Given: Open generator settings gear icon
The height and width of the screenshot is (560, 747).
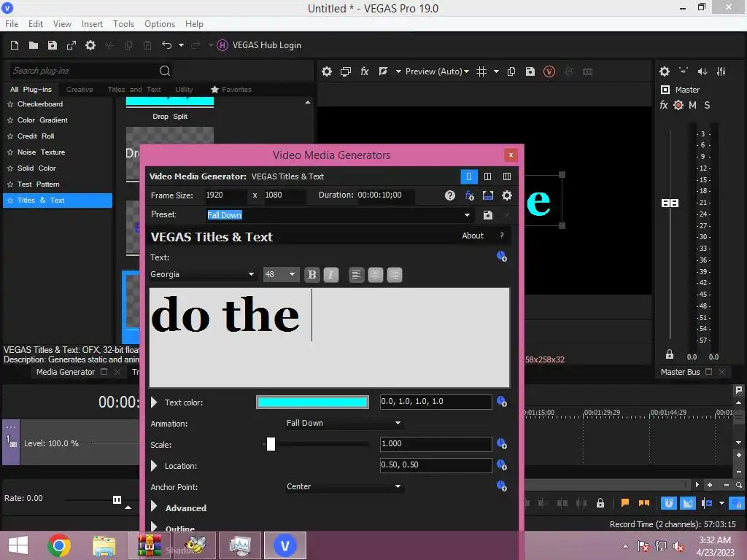Looking at the screenshot, I should (507, 195).
